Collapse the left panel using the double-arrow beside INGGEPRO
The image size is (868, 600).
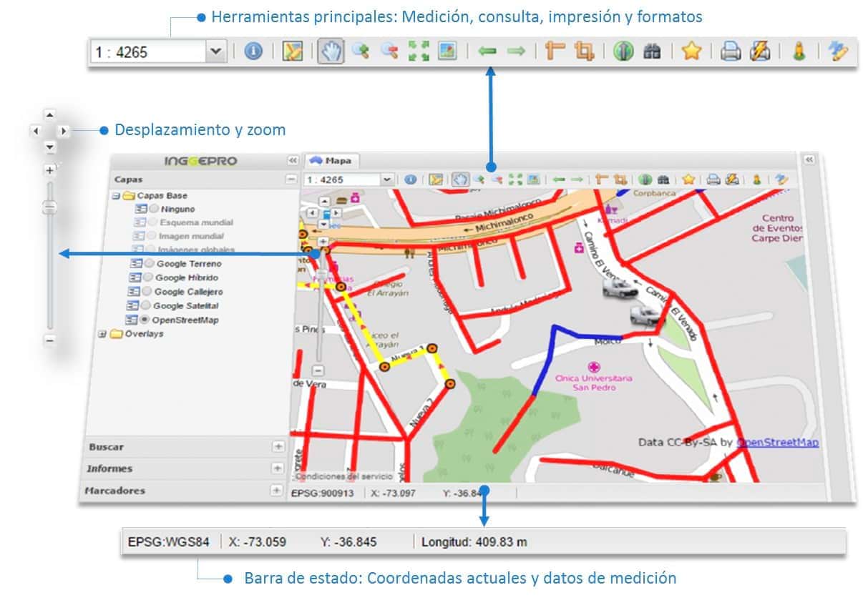coord(292,161)
